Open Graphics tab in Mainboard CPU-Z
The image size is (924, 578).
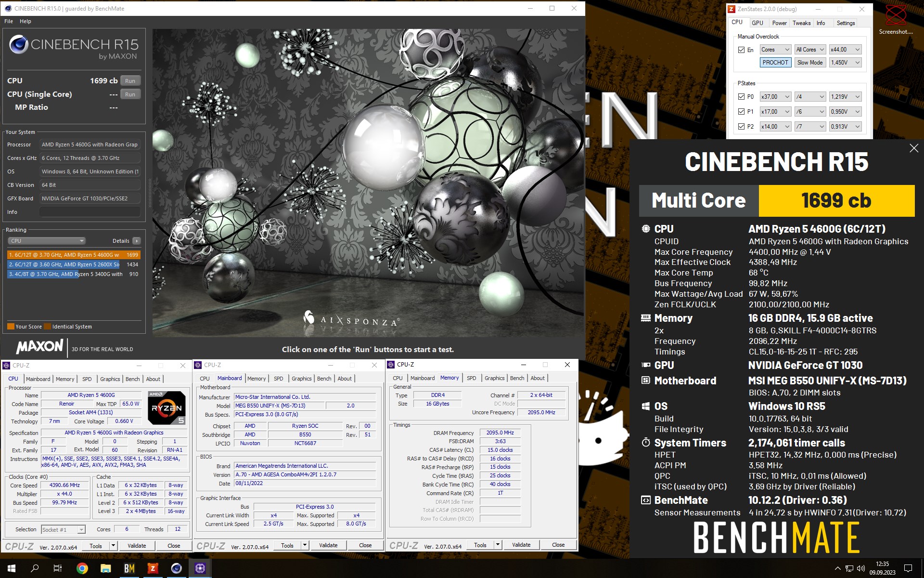(x=302, y=379)
